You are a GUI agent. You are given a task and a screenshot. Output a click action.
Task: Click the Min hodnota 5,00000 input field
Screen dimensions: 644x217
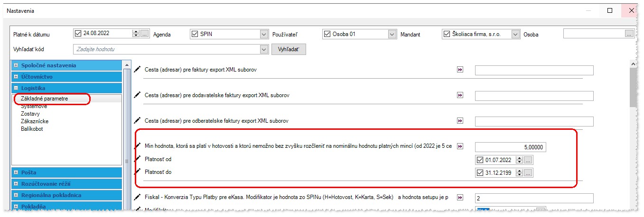coord(510,147)
